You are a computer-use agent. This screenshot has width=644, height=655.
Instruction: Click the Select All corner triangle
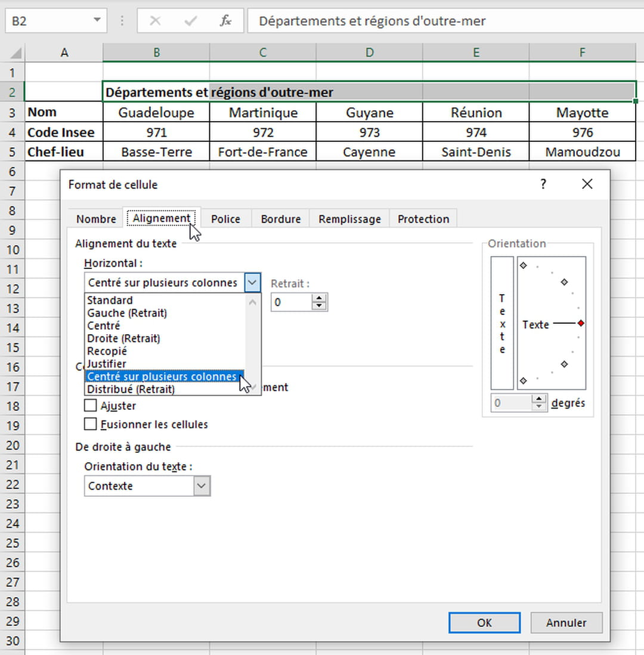coord(16,52)
